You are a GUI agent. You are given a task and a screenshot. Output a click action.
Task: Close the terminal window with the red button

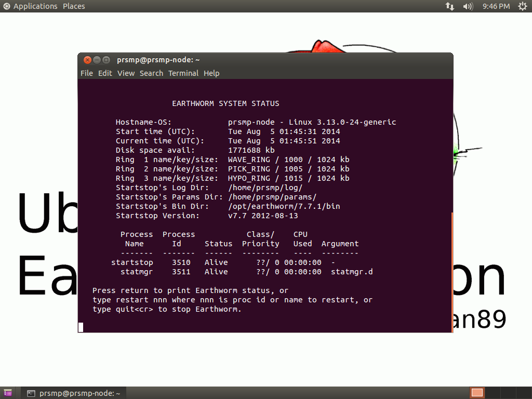87,60
